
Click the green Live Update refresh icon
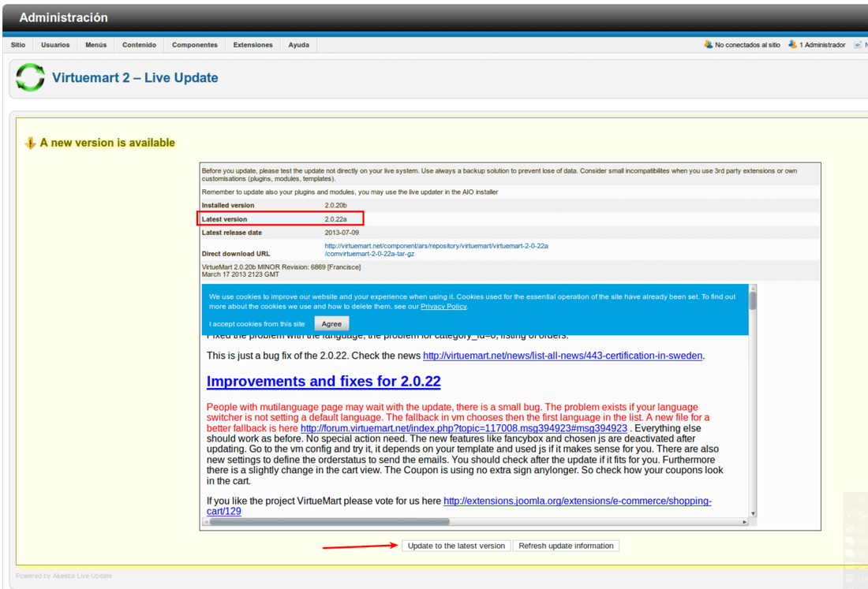[30, 76]
